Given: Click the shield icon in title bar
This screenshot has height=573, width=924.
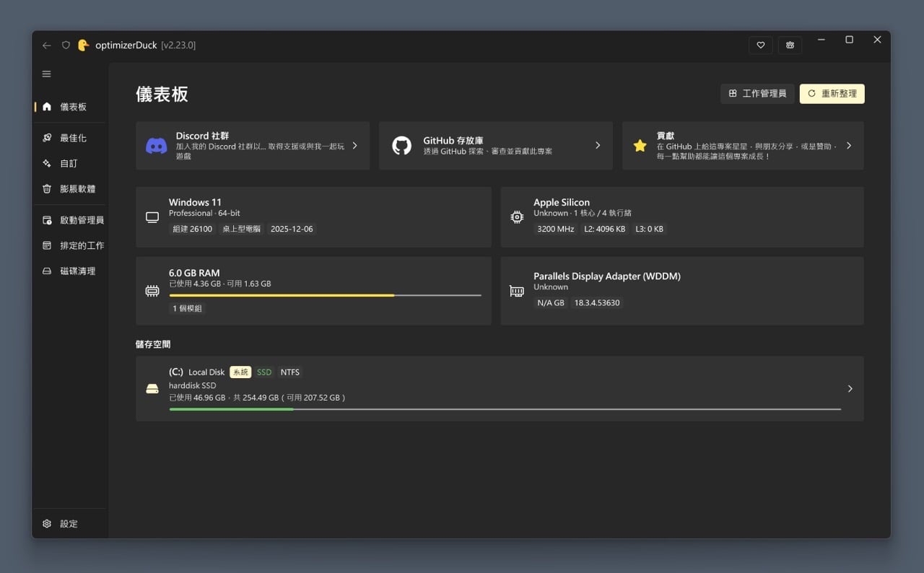Looking at the screenshot, I should point(66,45).
